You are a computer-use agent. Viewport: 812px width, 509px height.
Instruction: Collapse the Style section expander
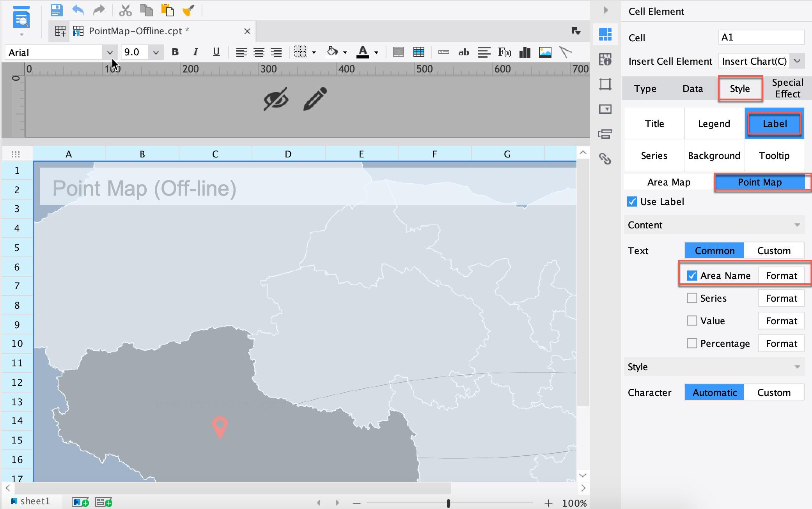[797, 367]
